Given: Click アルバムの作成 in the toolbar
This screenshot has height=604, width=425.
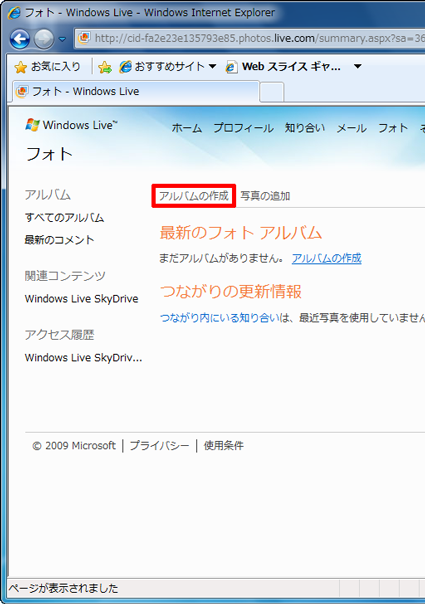Looking at the screenshot, I should pyautogui.click(x=194, y=196).
